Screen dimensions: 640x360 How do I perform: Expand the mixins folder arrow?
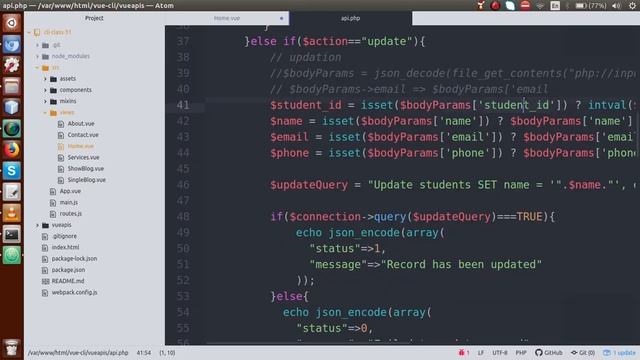[x=45, y=101]
